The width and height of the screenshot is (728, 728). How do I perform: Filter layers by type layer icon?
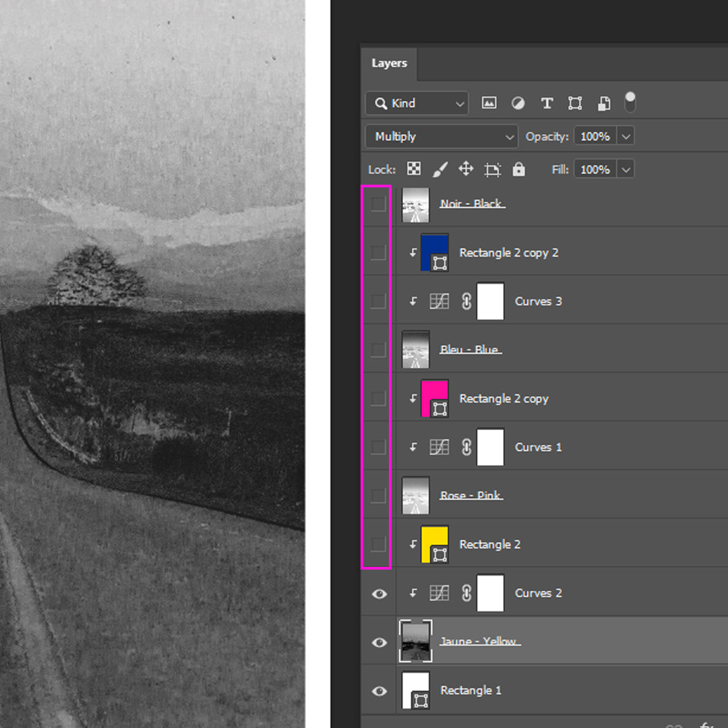547,103
